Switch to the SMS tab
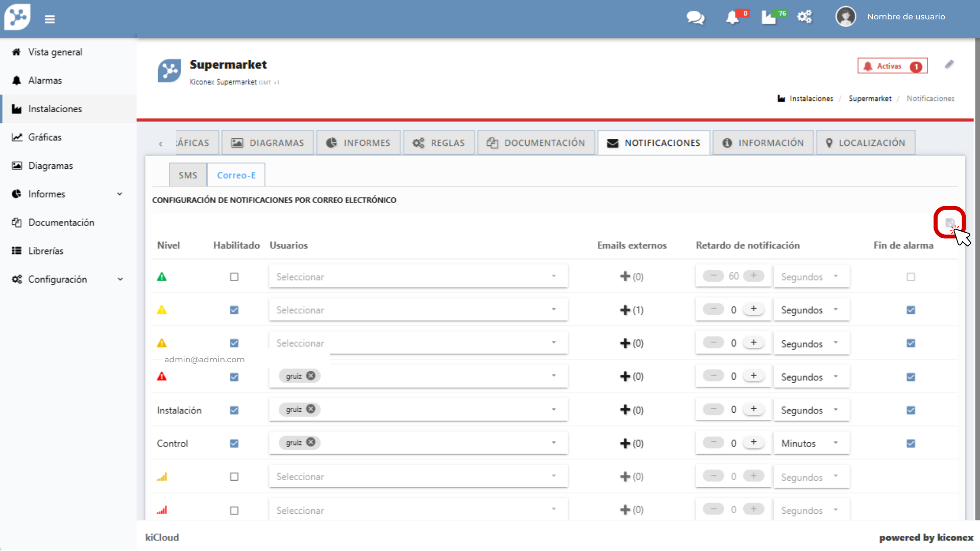Viewport: 980px width, 551px height. pos(188,175)
